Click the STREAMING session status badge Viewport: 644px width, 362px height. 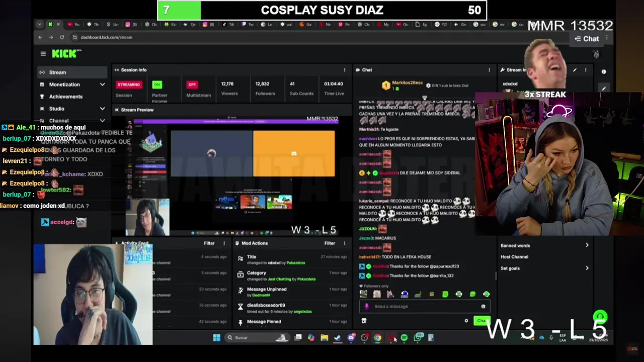(x=129, y=84)
